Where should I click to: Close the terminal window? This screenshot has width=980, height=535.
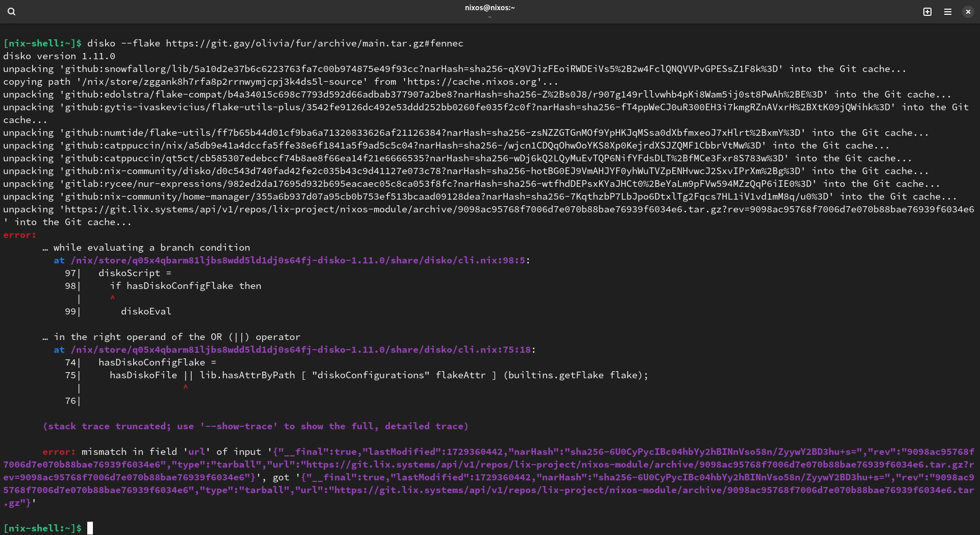pos(968,12)
